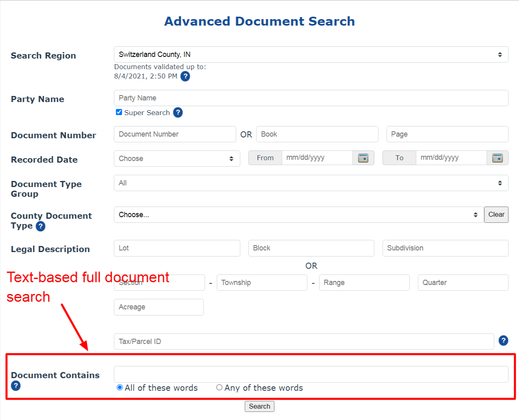The width and height of the screenshot is (519, 420).
Task: Click the Search button
Action: (259, 406)
